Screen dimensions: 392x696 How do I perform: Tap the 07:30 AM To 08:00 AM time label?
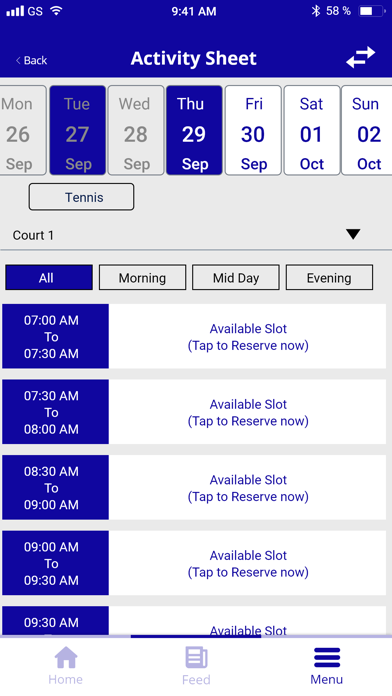(55, 412)
